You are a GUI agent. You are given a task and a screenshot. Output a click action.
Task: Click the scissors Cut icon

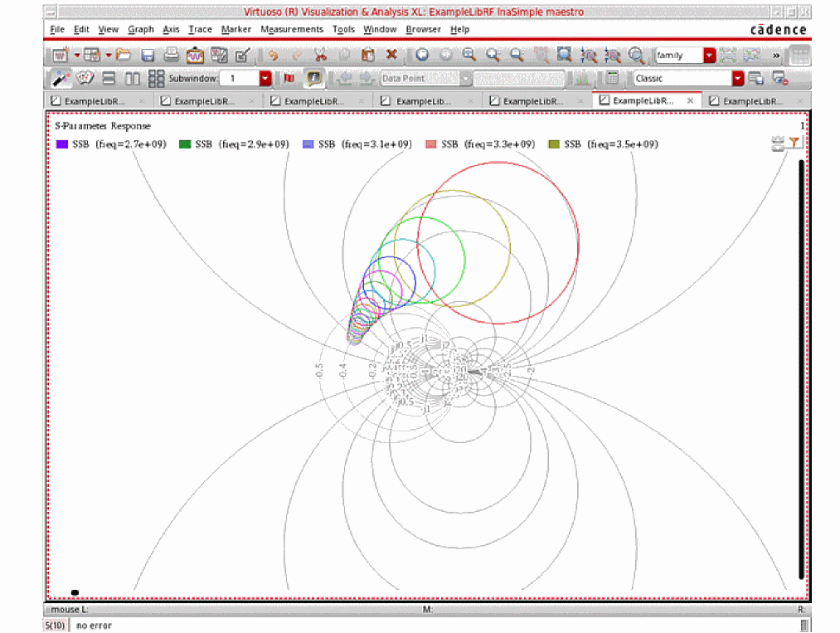click(x=320, y=56)
